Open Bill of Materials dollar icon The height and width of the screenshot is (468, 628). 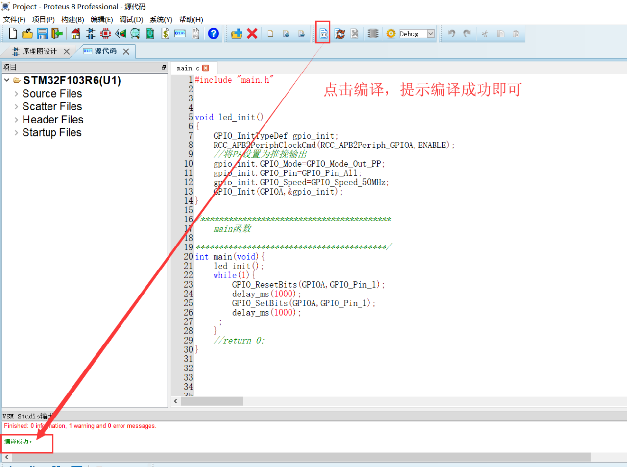(165, 34)
